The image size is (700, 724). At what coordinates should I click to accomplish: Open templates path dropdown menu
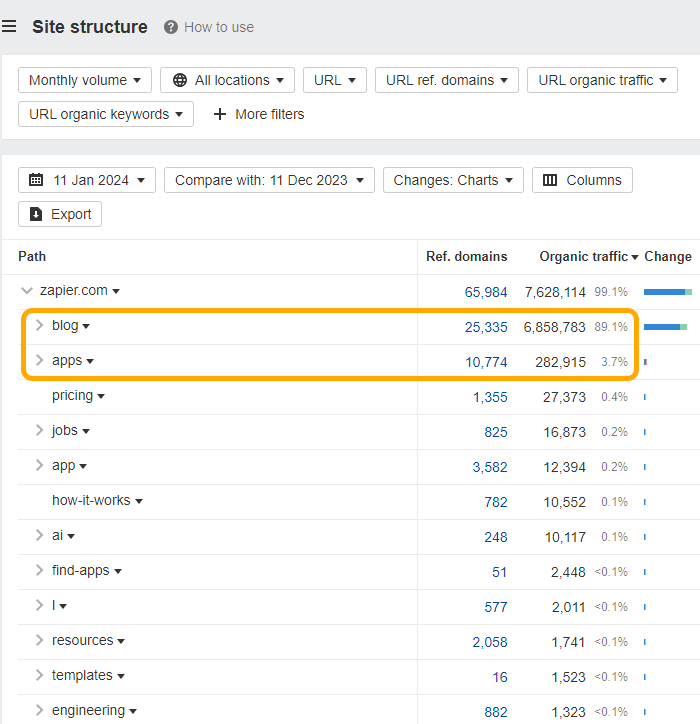click(121, 676)
